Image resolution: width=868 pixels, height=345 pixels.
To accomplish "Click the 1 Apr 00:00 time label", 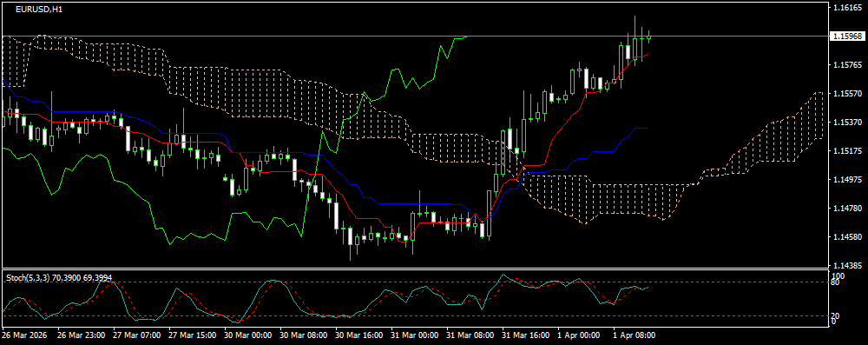I will coord(580,335).
